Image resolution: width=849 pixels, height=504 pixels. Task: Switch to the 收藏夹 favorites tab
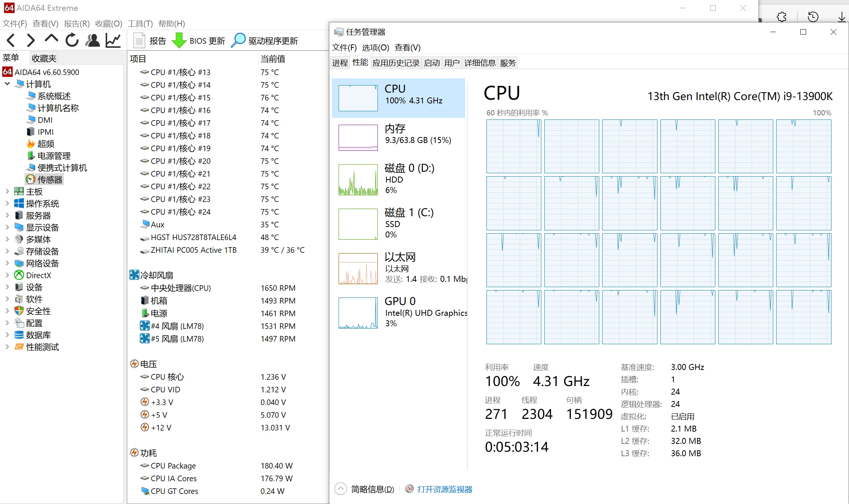[44, 58]
